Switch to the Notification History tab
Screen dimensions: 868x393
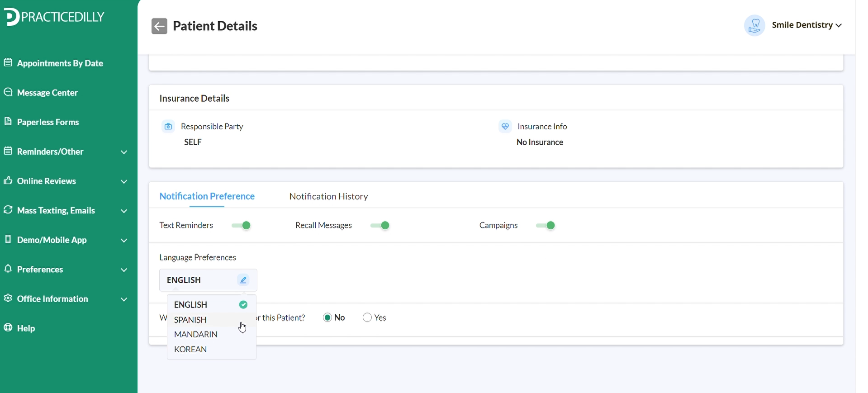[329, 197]
